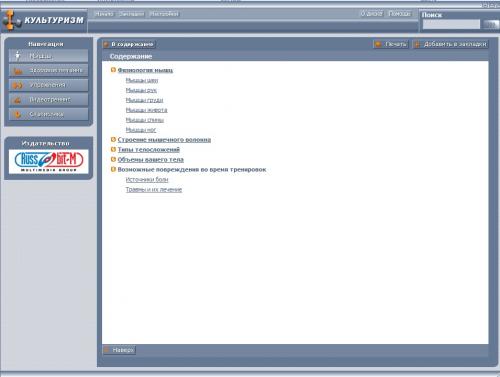Screen dimensions: 500x377
Task: Click the printer icon next to Печать
Action: (x=378, y=44)
